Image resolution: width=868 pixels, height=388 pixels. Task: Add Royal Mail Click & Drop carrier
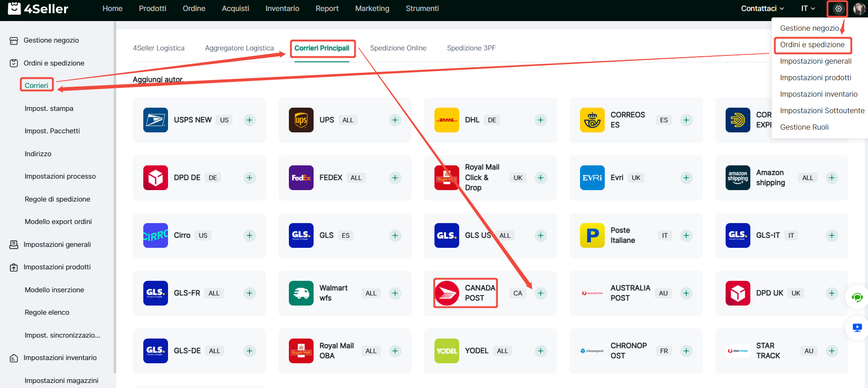click(x=541, y=178)
